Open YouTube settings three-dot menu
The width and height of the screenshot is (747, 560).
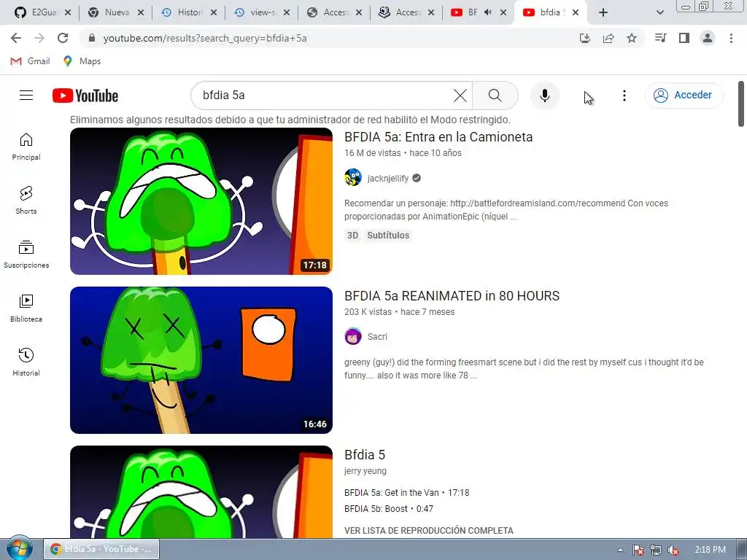point(624,96)
